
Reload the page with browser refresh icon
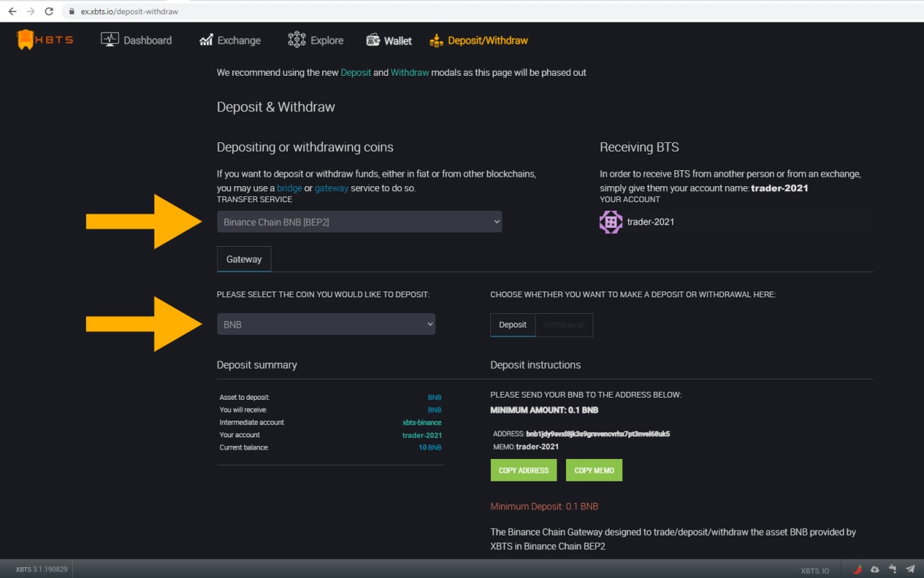(49, 12)
